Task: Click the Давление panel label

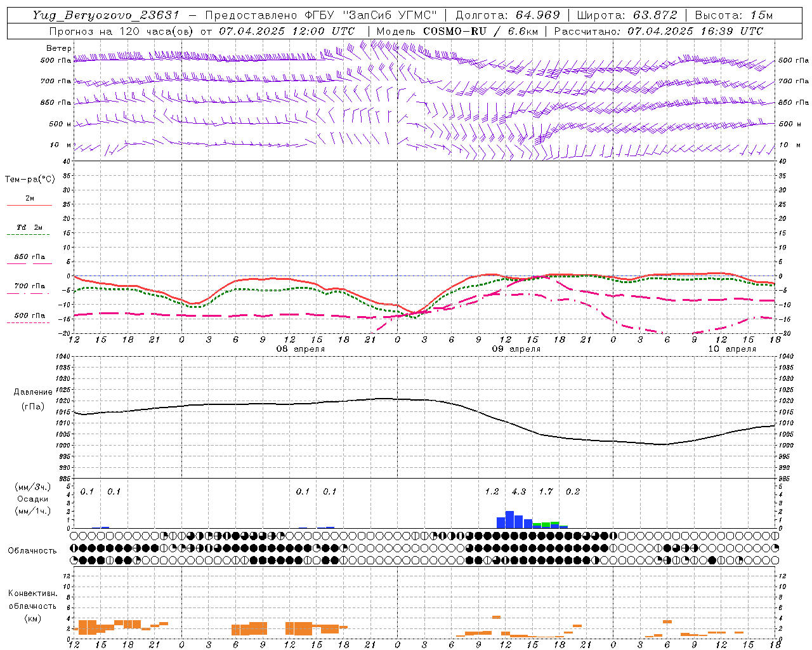Action: [x=33, y=392]
